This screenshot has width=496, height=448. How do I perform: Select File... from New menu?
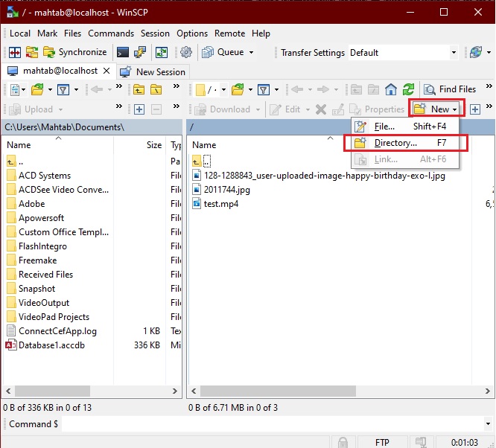click(x=384, y=127)
